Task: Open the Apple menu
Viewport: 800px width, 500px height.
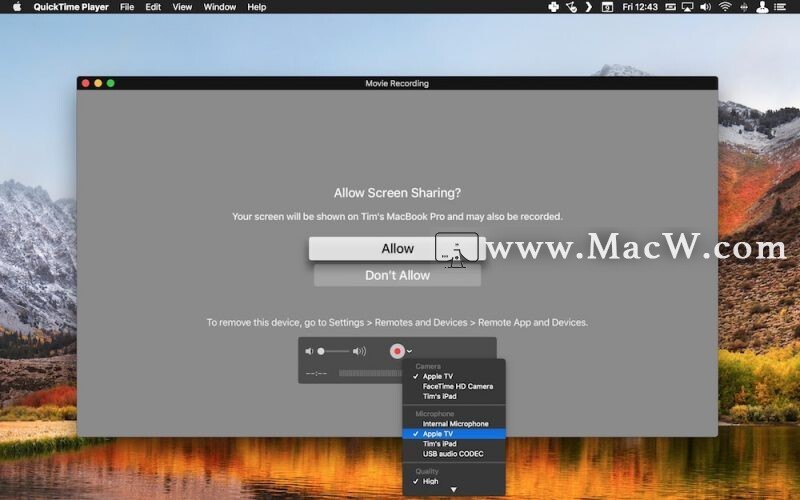Action: (17, 7)
